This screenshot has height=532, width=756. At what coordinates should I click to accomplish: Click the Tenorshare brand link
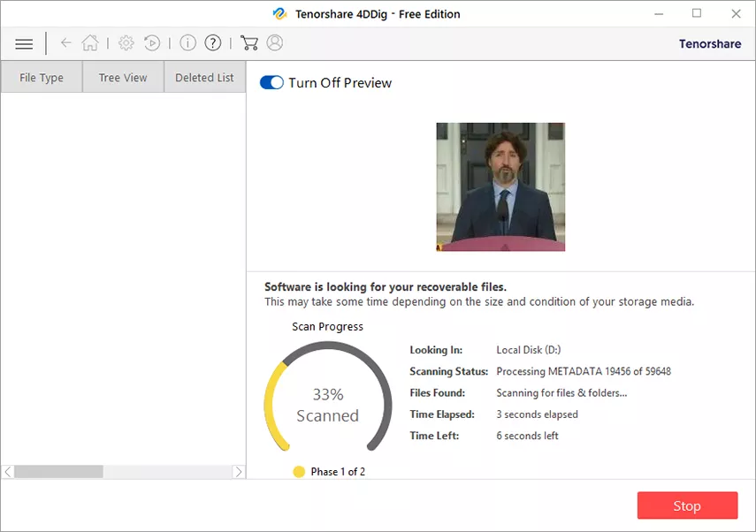pyautogui.click(x=709, y=43)
